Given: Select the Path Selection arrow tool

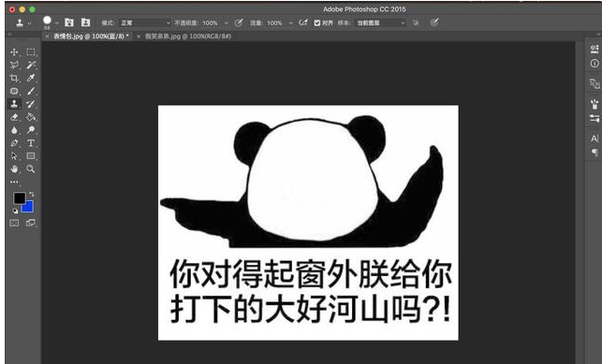Looking at the screenshot, I should (x=14, y=156).
